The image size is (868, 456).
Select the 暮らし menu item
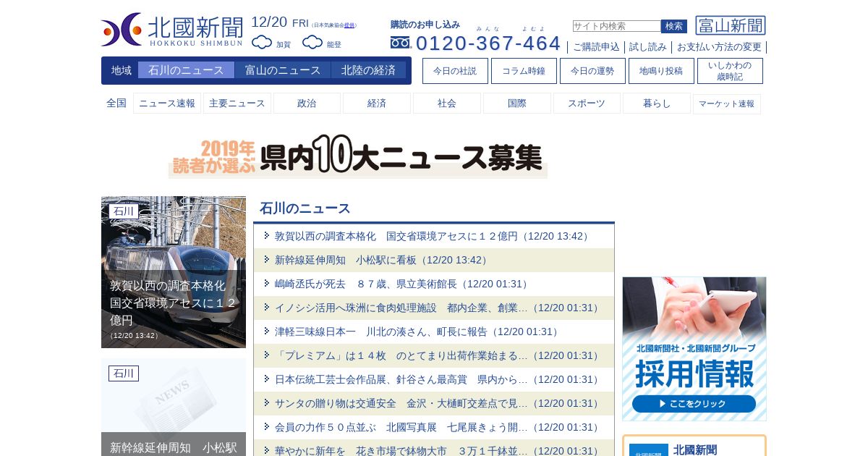pyautogui.click(x=657, y=104)
